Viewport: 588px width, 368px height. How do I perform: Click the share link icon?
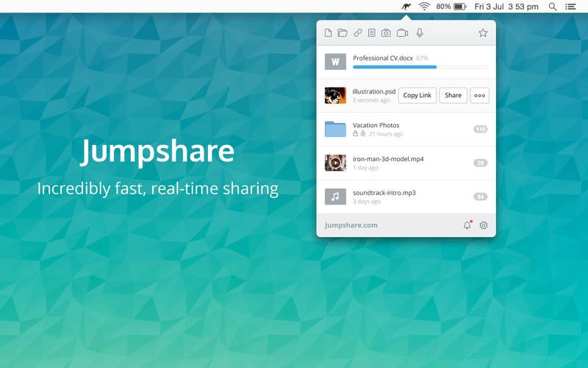click(x=358, y=32)
